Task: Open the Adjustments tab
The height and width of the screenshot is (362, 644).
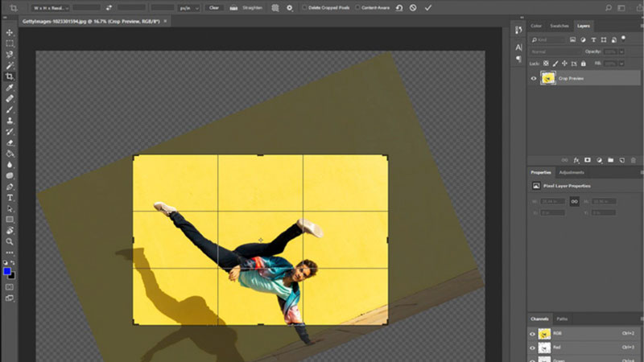Action: (x=572, y=172)
